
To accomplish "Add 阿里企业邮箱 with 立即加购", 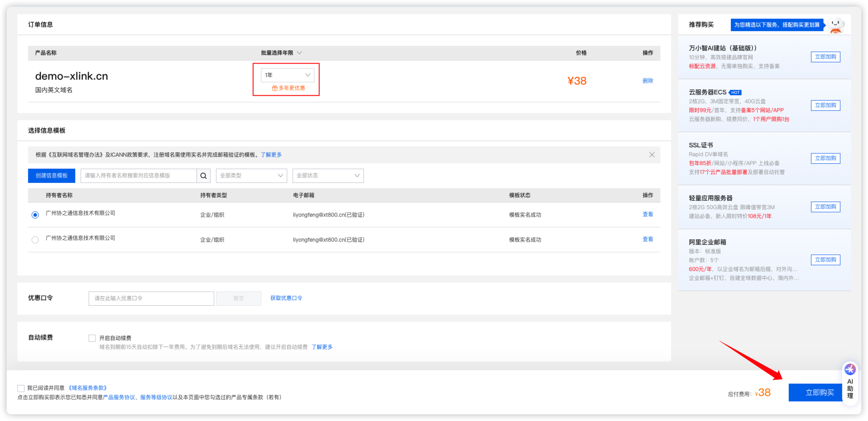I will pyautogui.click(x=825, y=260).
